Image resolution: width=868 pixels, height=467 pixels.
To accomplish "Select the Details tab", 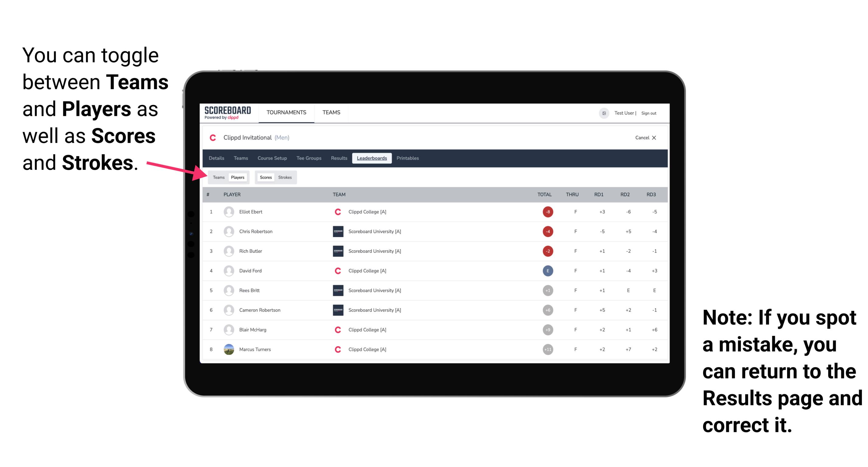I will 216,158.
